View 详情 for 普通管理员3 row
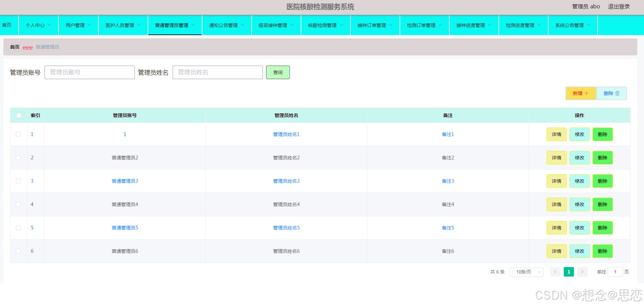The width and height of the screenshot is (644, 306). coord(557,181)
